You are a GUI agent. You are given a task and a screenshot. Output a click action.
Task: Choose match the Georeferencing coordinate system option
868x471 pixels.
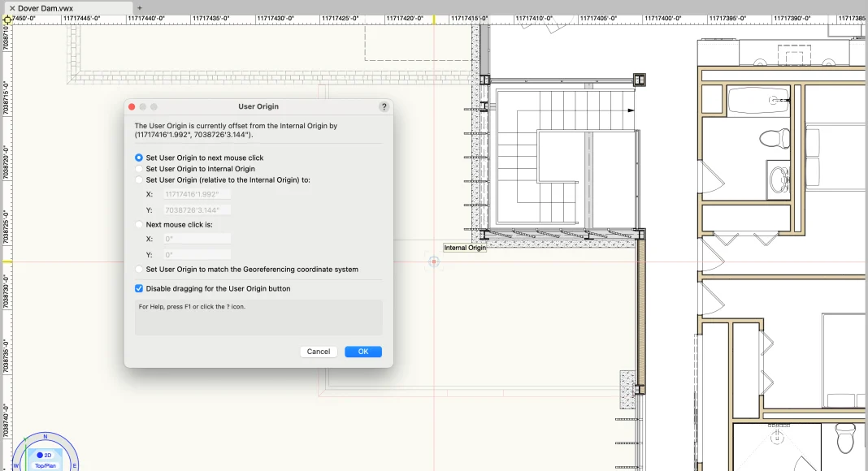[139, 269]
